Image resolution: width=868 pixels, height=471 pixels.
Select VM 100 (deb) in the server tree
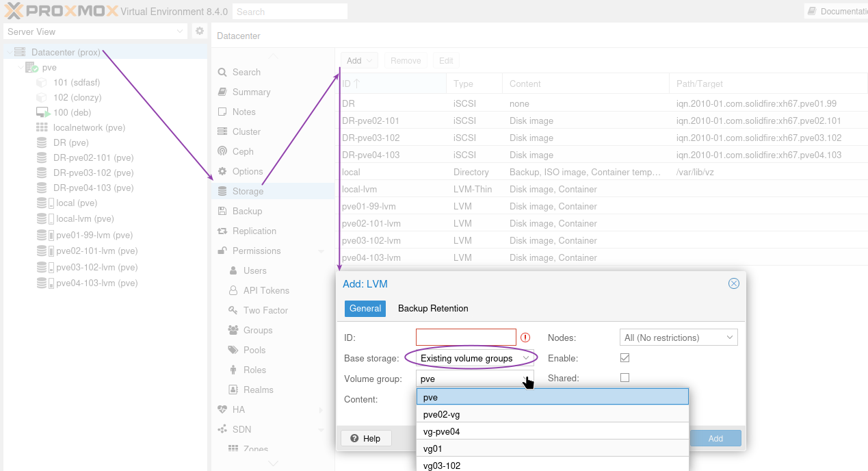pos(72,112)
